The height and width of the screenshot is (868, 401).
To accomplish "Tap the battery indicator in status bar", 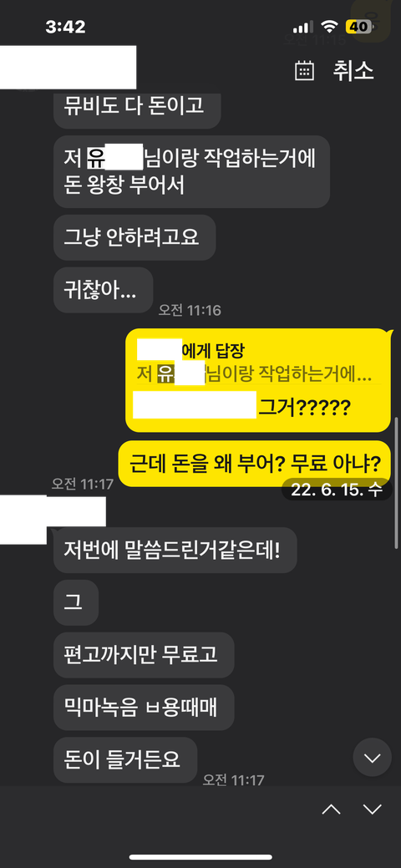I will tap(358, 27).
